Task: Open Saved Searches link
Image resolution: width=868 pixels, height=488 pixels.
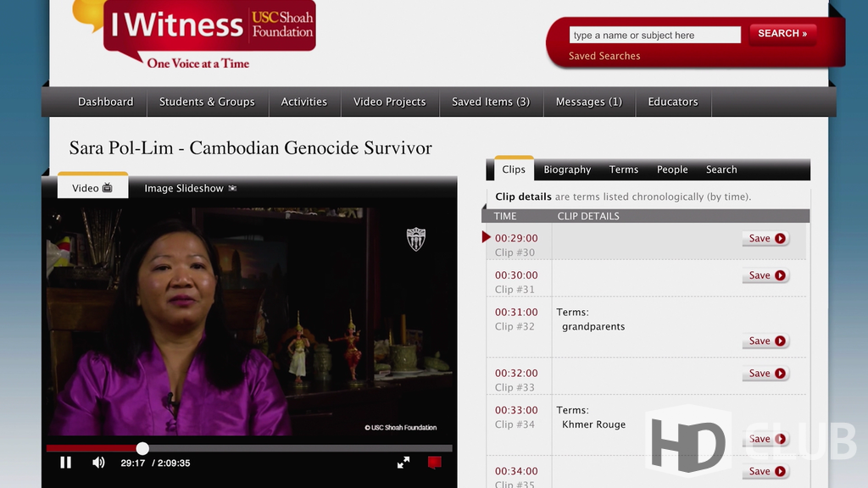Action: pos(604,56)
